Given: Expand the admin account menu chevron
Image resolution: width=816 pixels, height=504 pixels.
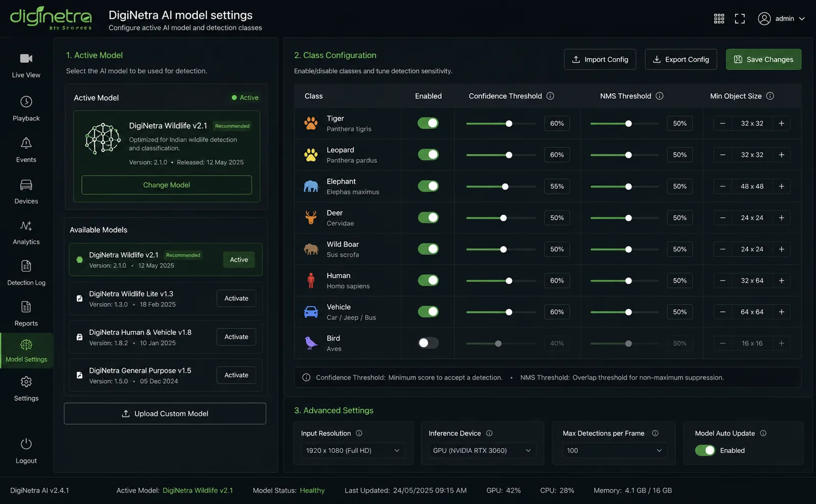Looking at the screenshot, I should point(802,19).
